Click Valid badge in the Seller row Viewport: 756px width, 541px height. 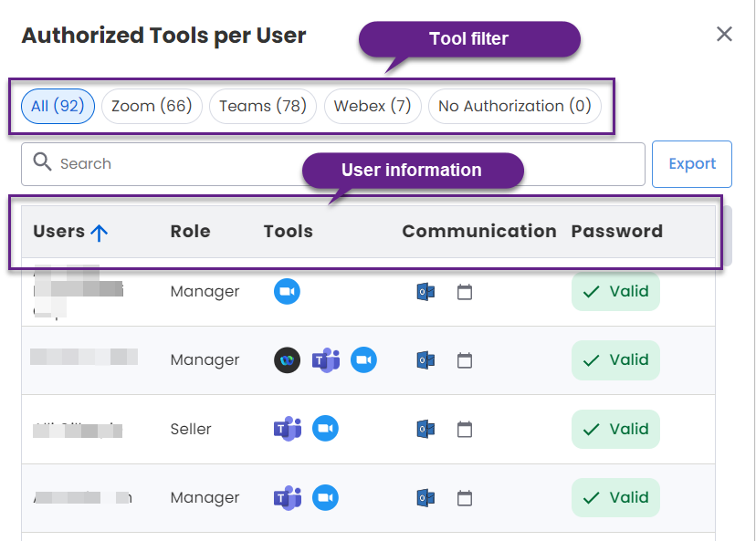[x=615, y=429]
